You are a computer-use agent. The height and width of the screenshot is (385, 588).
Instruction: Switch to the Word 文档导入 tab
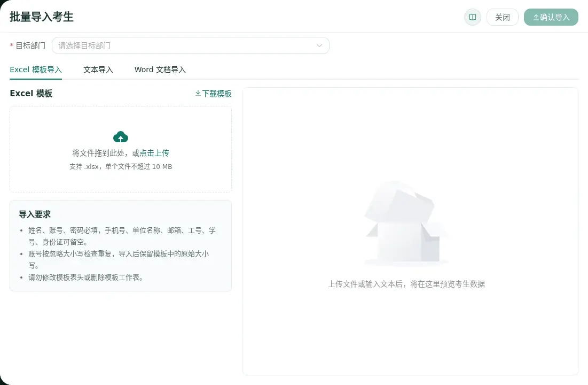[160, 70]
